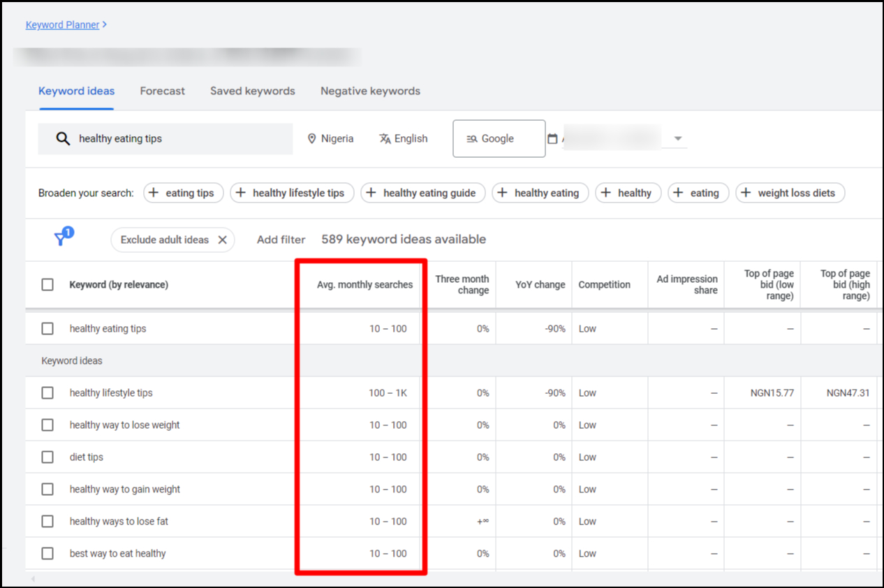Click '589 keyword ideas available' text
Viewport: 884px width, 588px height.
pos(404,239)
